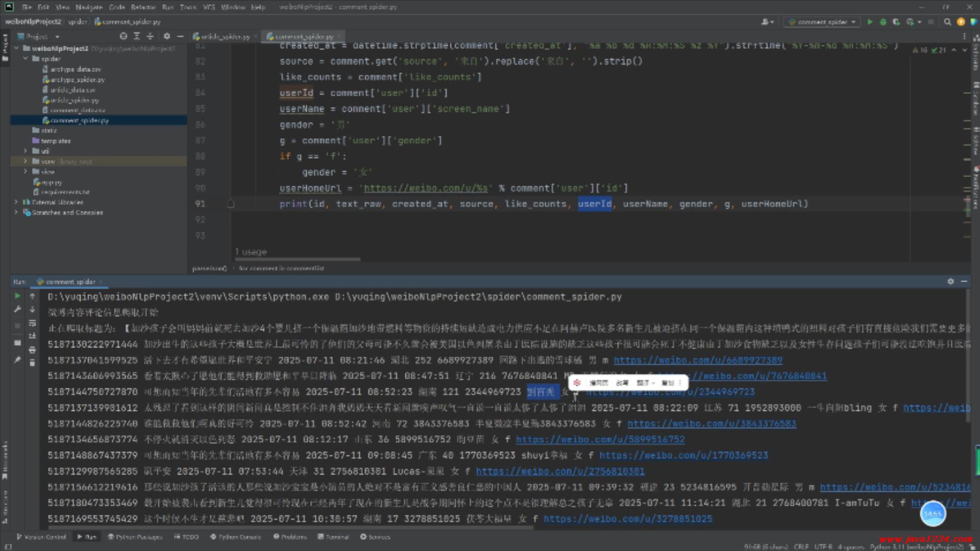This screenshot has height=551, width=980.
Task: Open weibo.com/u/6689927389 link in console
Action: 698,360
